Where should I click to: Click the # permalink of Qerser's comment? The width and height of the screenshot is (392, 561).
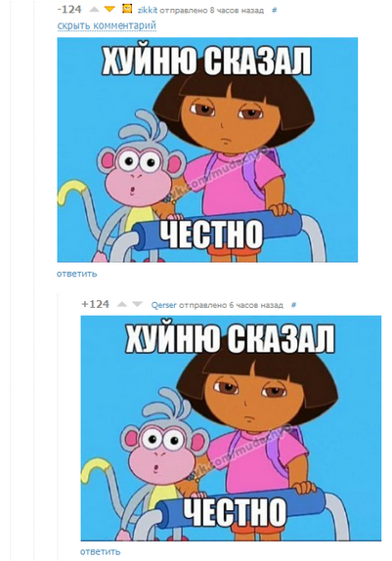(294, 305)
